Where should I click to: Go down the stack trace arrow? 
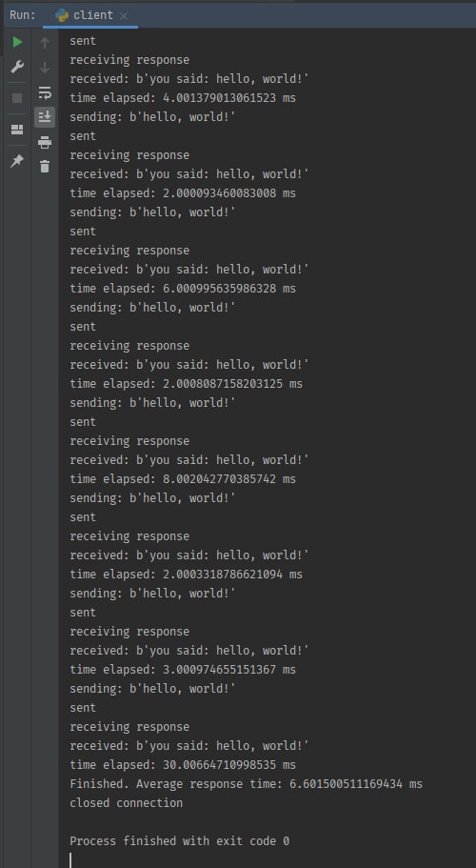(x=45, y=68)
